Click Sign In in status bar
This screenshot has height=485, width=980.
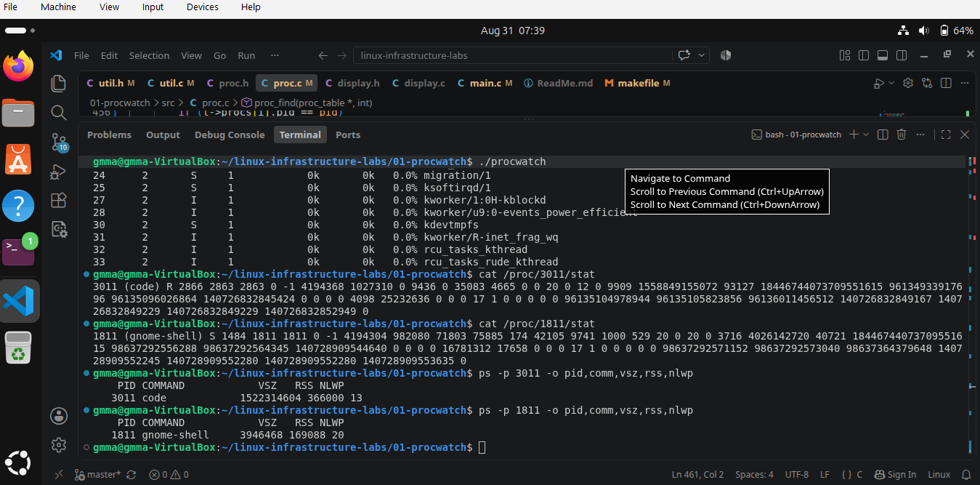click(895, 475)
